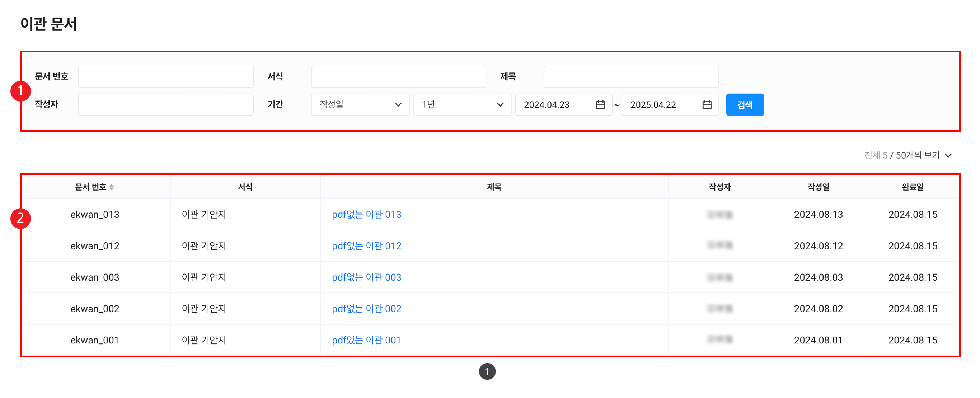980x398 pixels.
Task: Open link pdf있는 이관 001
Action: (x=366, y=340)
